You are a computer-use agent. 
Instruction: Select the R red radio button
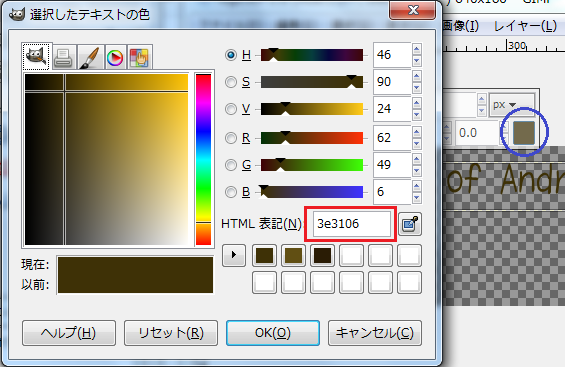click(x=231, y=138)
